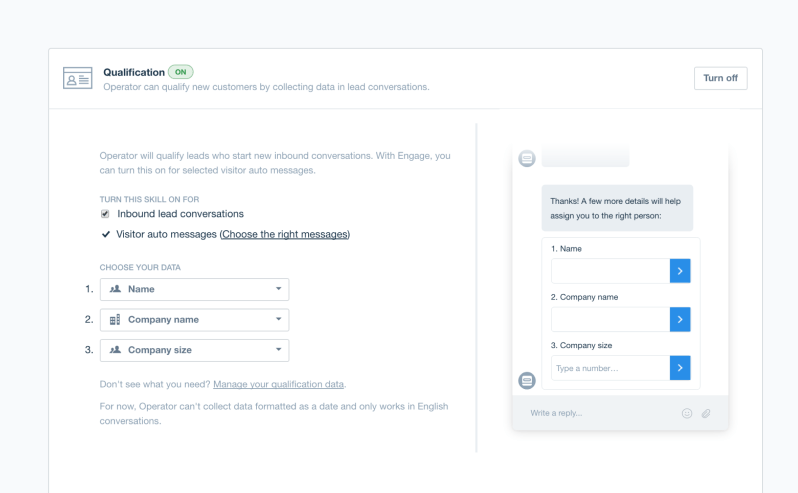Image resolution: width=798 pixels, height=493 pixels.
Task: Click the paperclip attachment icon
Action: pos(706,413)
